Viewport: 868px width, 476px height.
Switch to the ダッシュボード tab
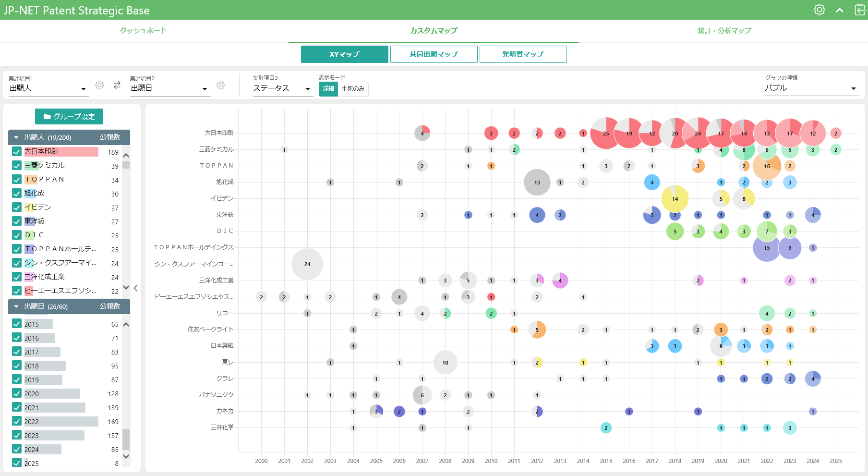point(143,30)
